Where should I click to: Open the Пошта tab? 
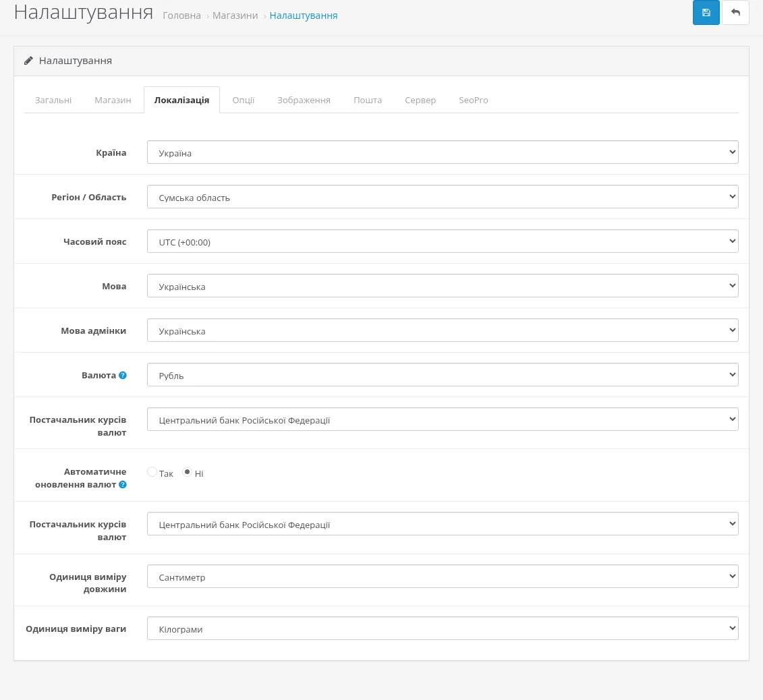[x=368, y=100]
